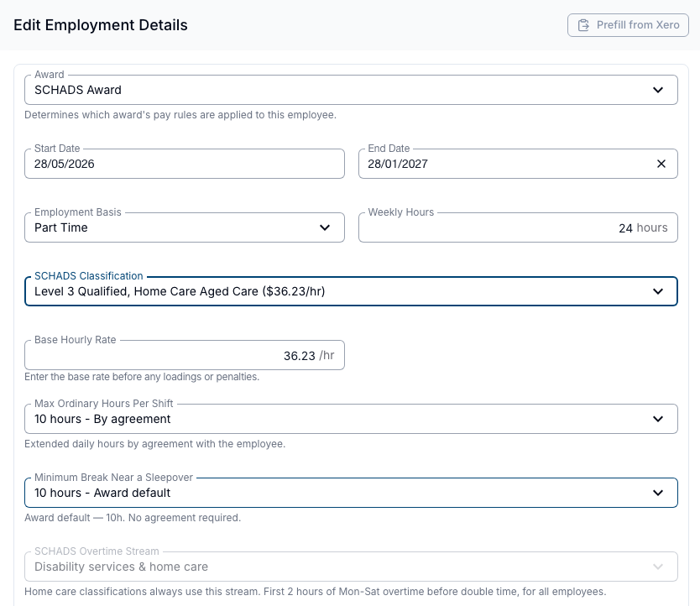Image resolution: width=700 pixels, height=606 pixels.
Task: Click the disabled SCHADS Overtime Stream dropdown
Action: click(x=351, y=567)
